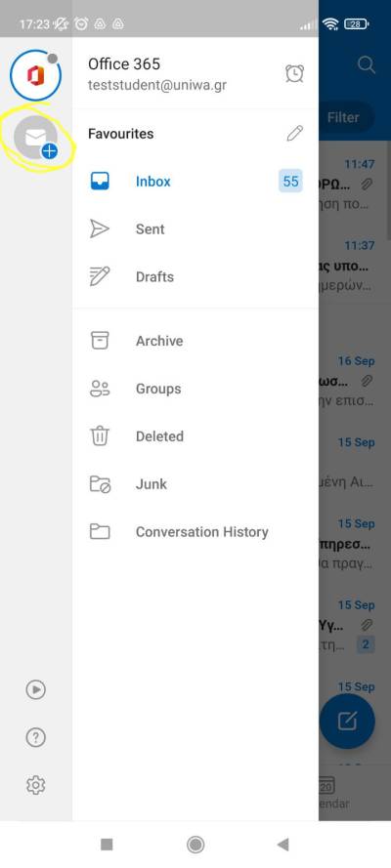Open the Conversation History folder

[195, 532]
